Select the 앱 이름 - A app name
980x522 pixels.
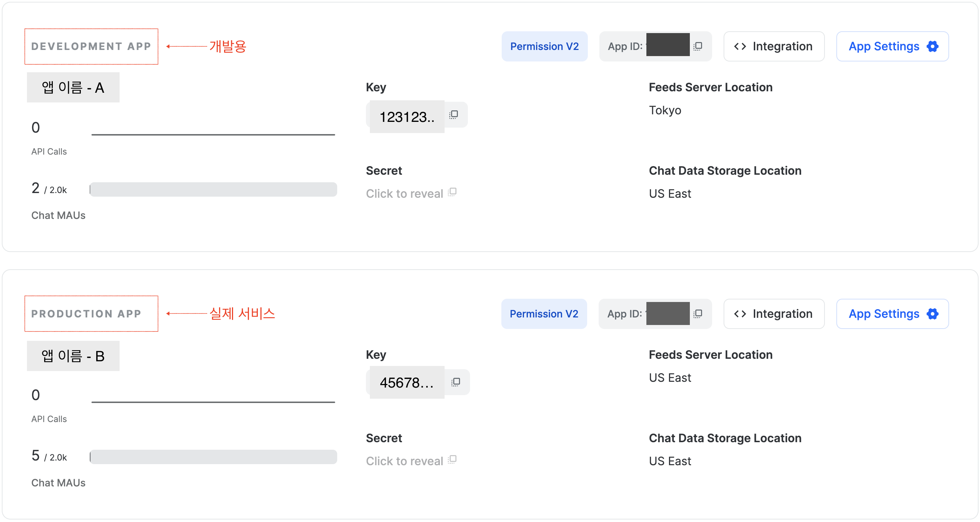73,88
